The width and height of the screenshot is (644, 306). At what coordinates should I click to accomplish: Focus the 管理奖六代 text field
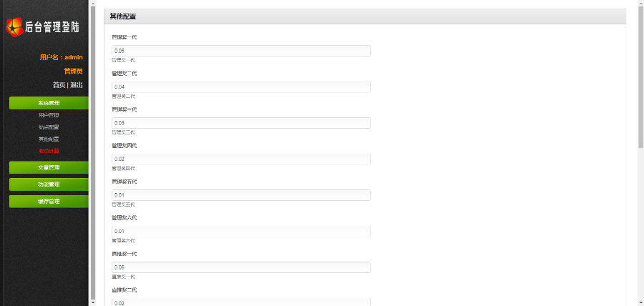tap(240, 231)
